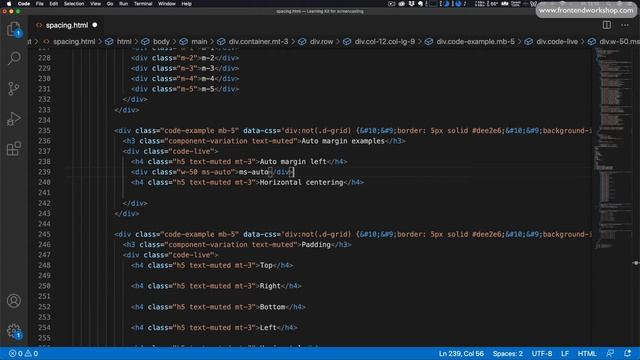
Task: Click the 'm-5' div text on line 231
Action: pos(208,89)
